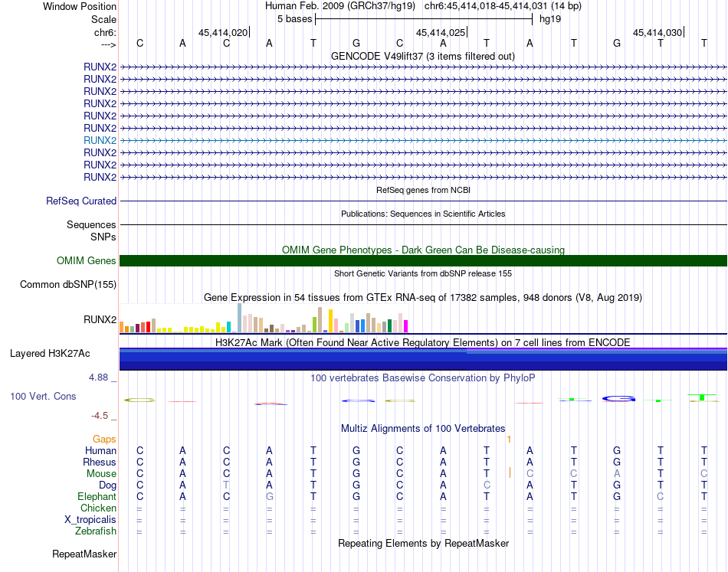
Task: Click the '5 bases' scale bar label
Action: coord(295,19)
